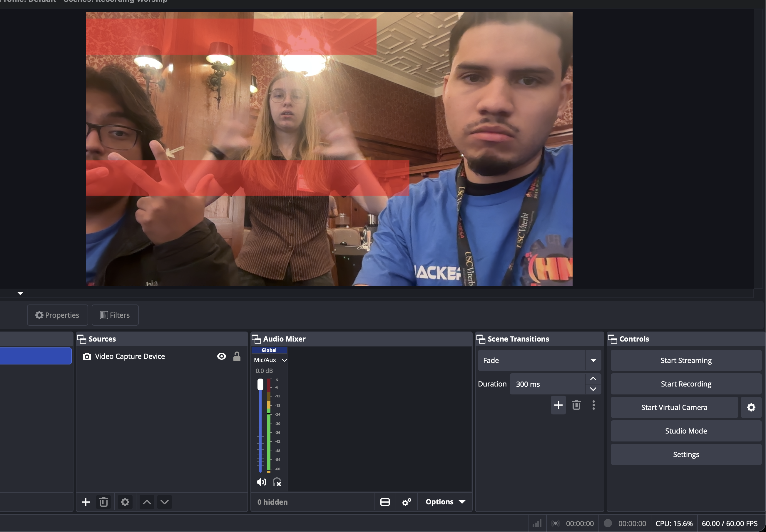
Task: Add a new source with plus icon
Action: (86, 502)
